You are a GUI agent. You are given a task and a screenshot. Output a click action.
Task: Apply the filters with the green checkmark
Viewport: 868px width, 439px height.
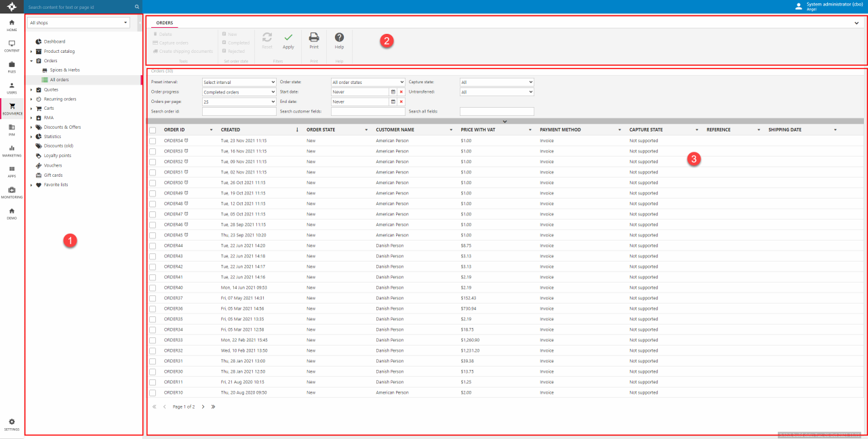click(x=288, y=38)
